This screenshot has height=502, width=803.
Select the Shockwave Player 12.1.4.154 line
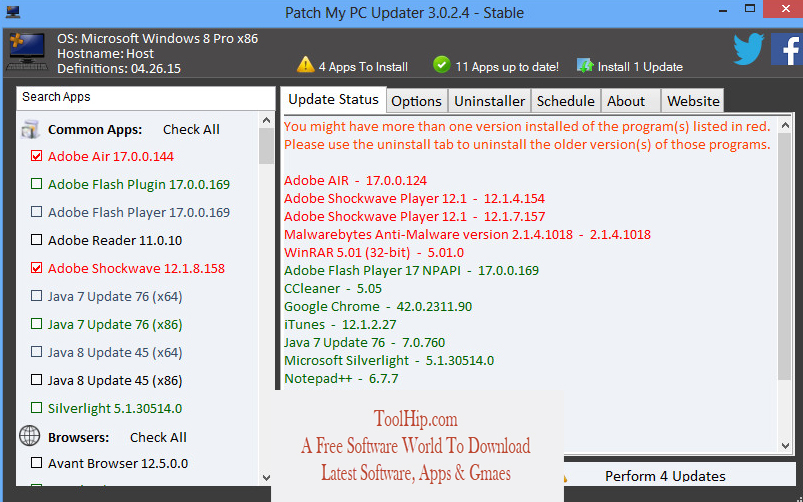tap(414, 198)
